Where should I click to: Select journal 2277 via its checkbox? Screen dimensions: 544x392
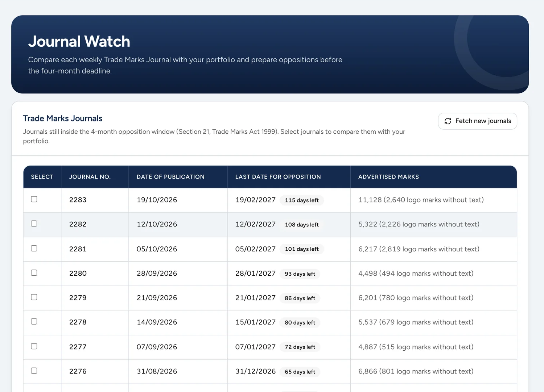pyautogui.click(x=34, y=346)
